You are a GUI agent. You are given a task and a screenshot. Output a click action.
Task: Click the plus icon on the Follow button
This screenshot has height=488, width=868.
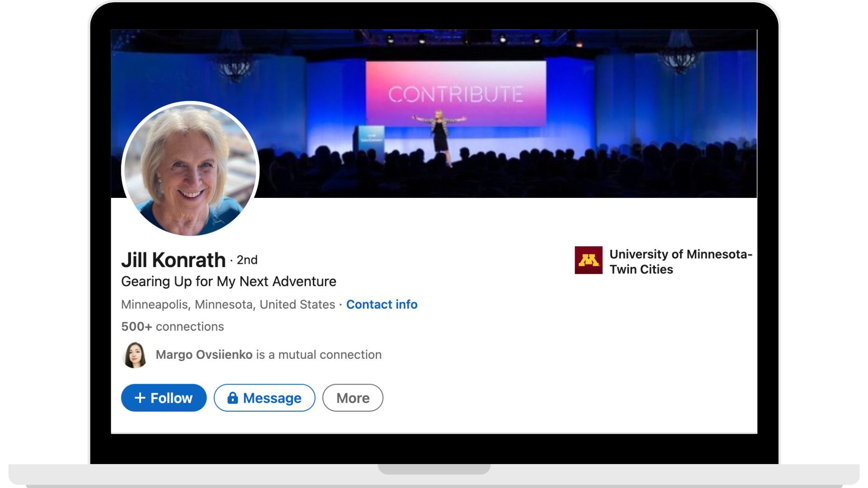click(x=140, y=398)
